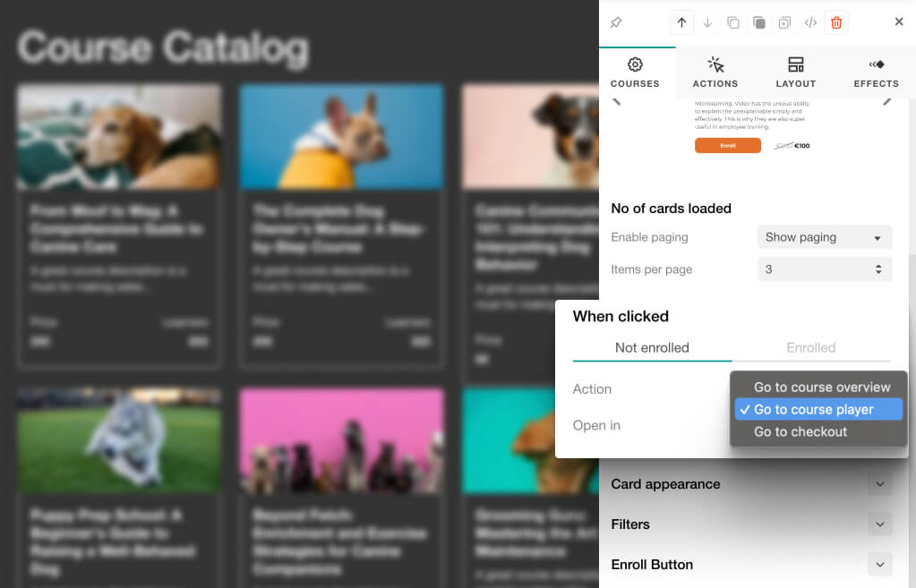Click the beagle dog course thumbnail
916x588 pixels.
point(119,137)
